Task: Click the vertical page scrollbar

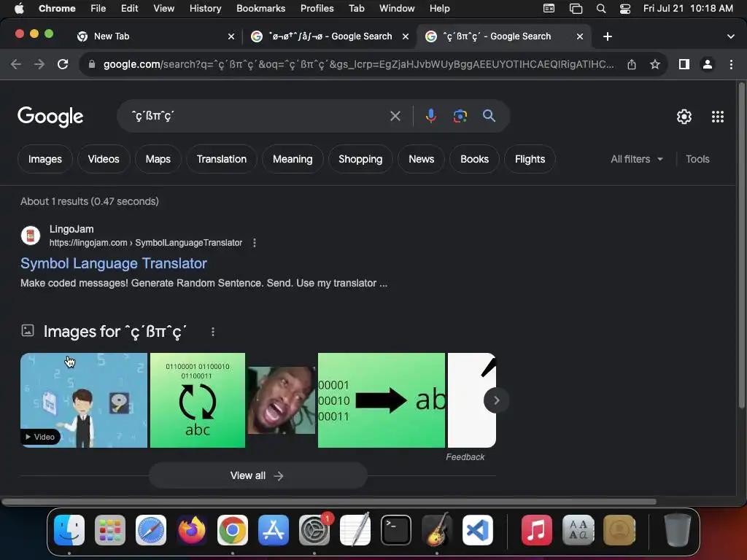Action: [x=741, y=245]
